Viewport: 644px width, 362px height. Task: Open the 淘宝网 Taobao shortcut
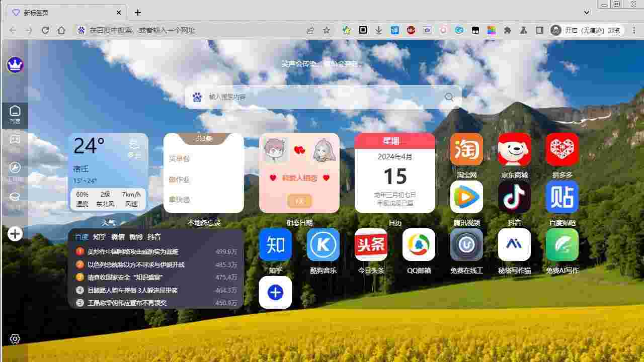tap(466, 149)
